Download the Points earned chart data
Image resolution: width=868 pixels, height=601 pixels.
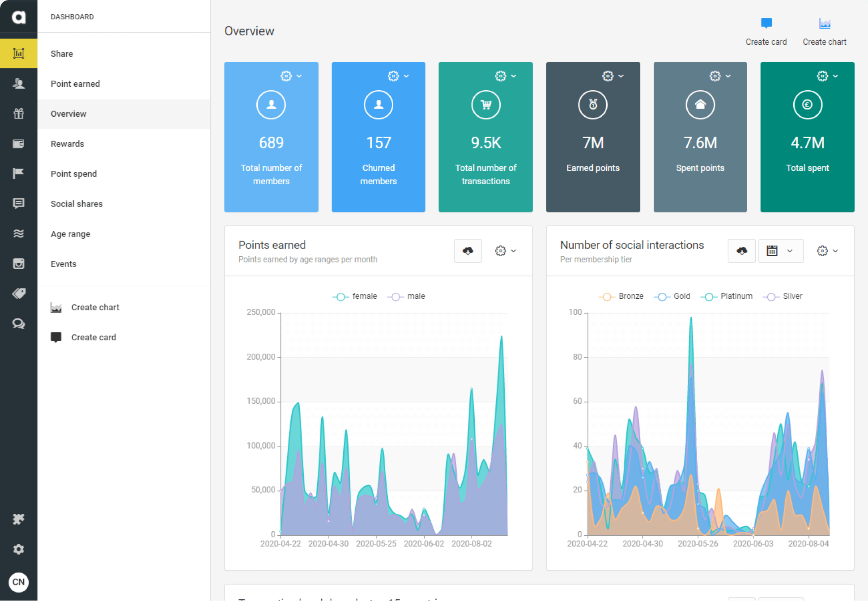tap(468, 251)
